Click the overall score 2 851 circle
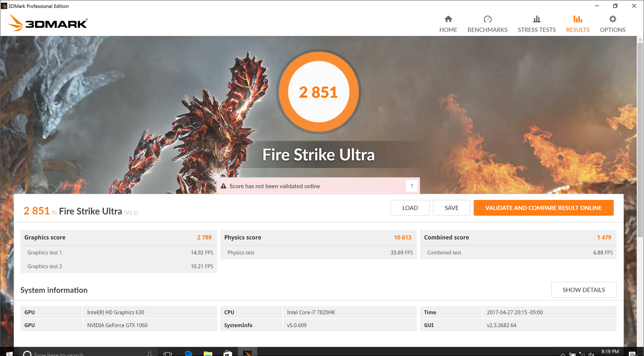 click(319, 92)
